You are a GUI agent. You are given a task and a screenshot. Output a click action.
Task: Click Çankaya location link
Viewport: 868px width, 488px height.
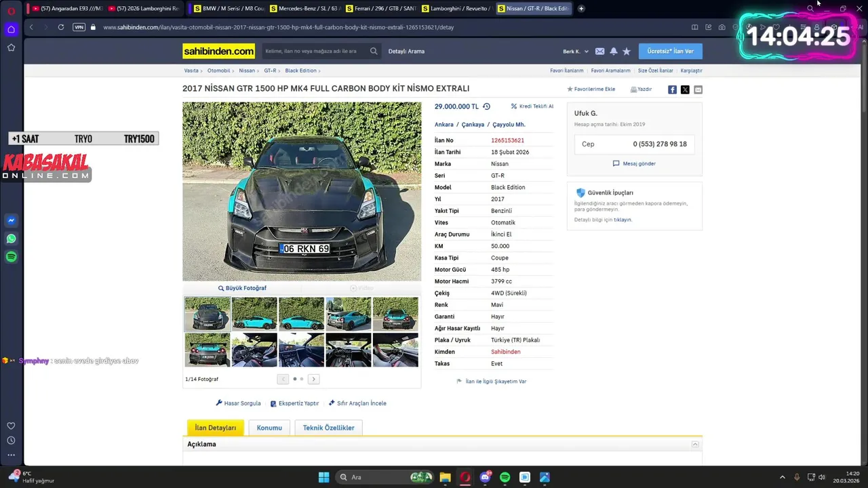coord(473,125)
